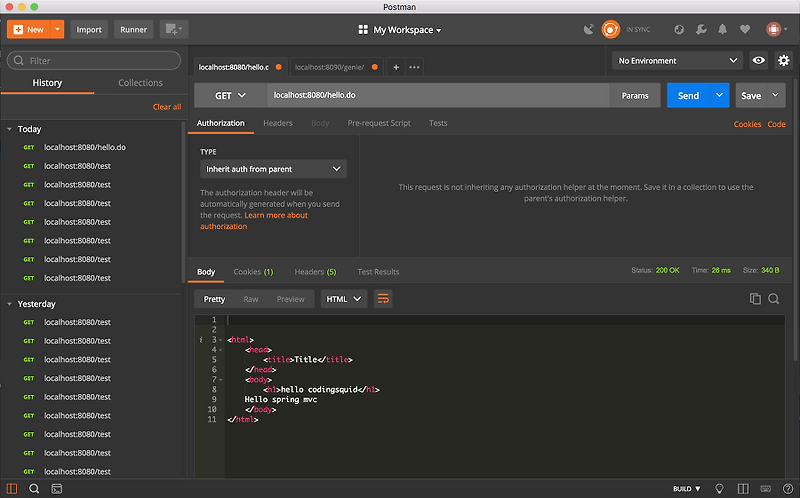Toggle two-pane view icon in status bar

point(743,488)
